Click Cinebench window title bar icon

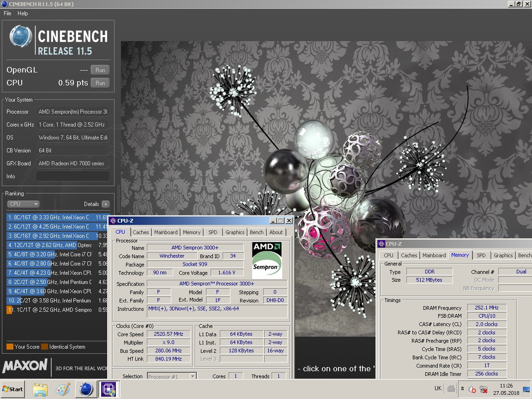[5, 4]
